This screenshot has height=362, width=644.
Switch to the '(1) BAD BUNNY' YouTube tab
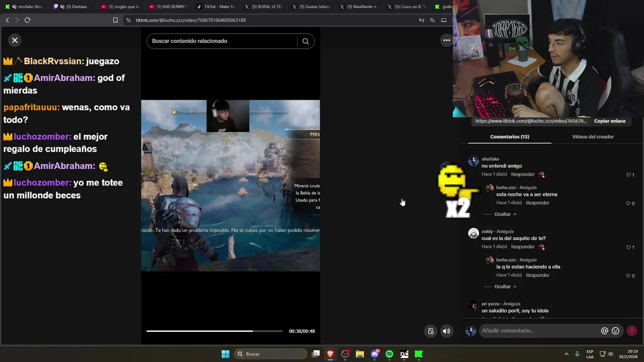pyautogui.click(x=168, y=7)
